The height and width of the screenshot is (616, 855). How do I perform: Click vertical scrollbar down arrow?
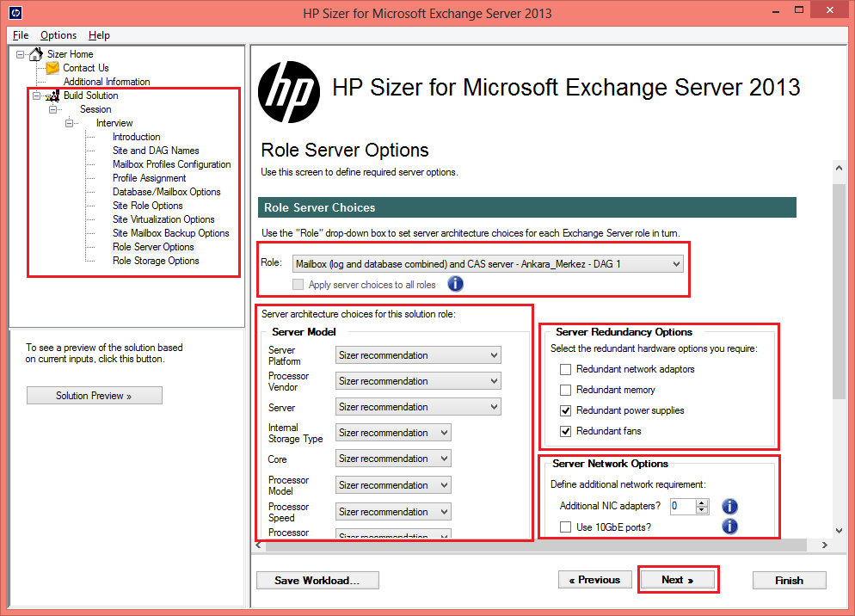coord(840,531)
